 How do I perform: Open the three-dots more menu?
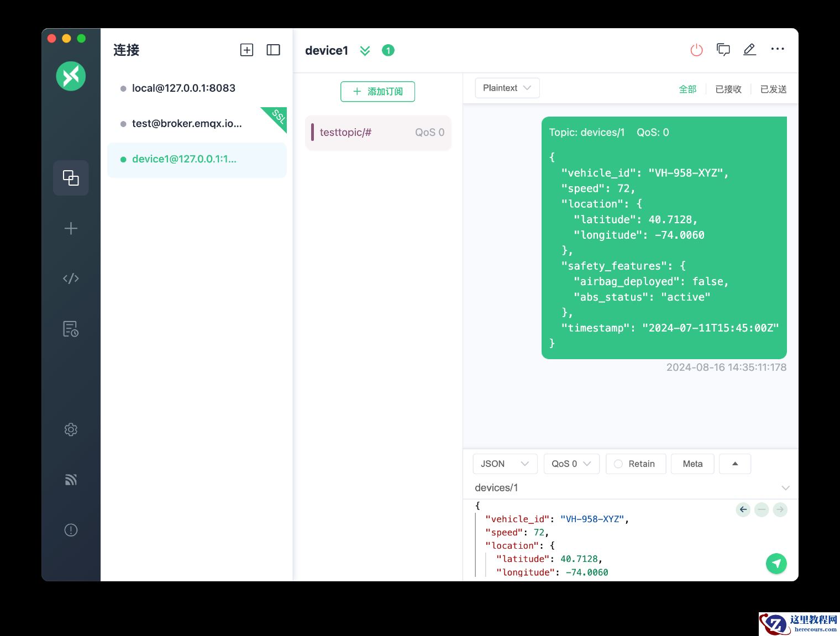pos(778,49)
